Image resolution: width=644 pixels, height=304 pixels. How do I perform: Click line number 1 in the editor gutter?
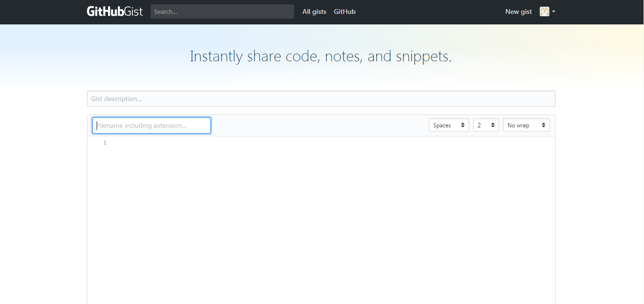pos(105,142)
